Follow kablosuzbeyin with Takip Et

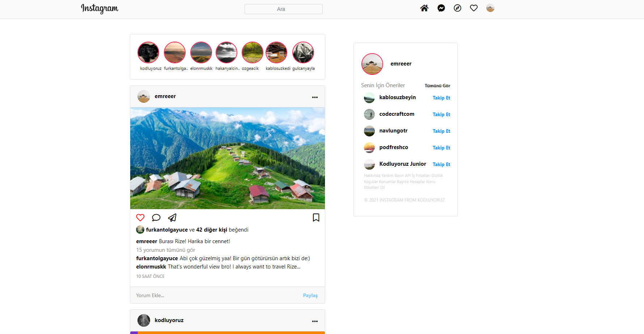441,98
